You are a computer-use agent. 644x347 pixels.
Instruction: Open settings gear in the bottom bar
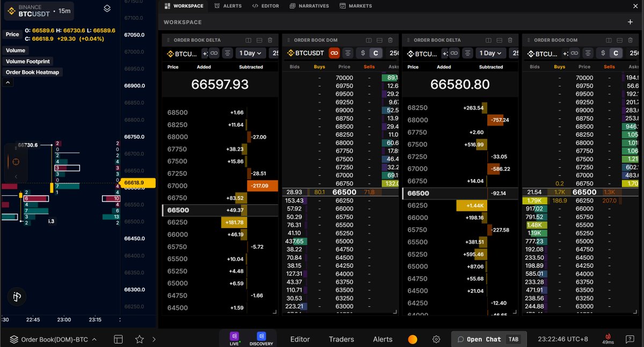coord(436,339)
